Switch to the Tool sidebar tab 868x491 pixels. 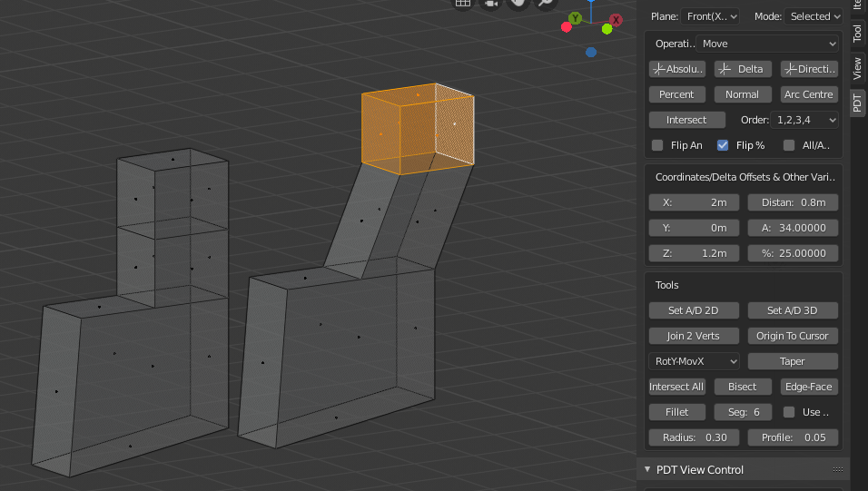click(x=857, y=33)
